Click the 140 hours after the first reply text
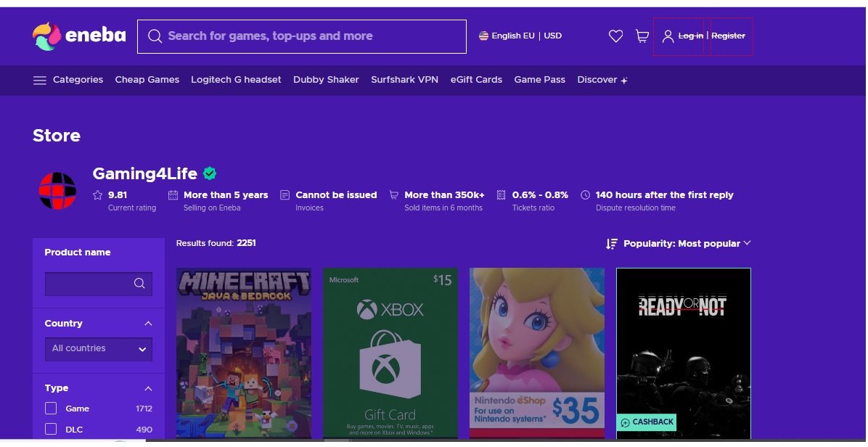 coord(664,194)
